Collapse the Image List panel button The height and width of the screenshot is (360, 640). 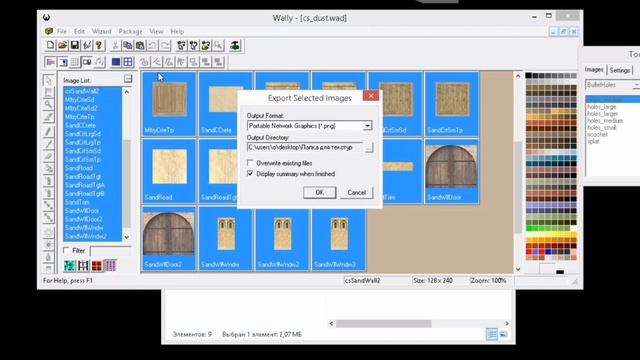(128, 79)
